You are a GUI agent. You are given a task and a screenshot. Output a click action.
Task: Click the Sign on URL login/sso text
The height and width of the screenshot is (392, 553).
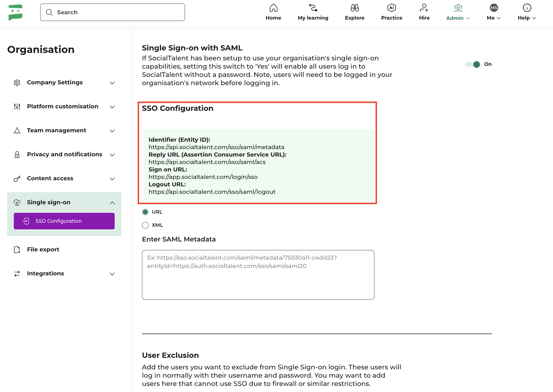click(x=203, y=177)
